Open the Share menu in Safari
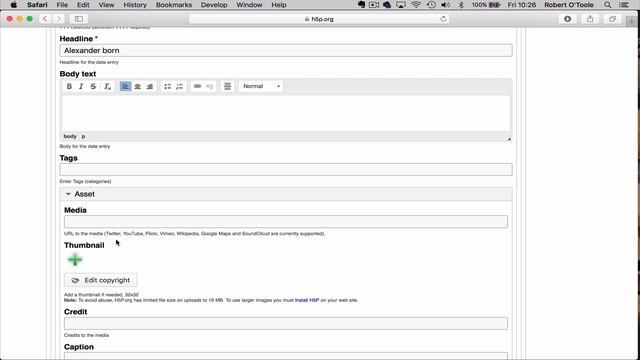 coord(590,19)
